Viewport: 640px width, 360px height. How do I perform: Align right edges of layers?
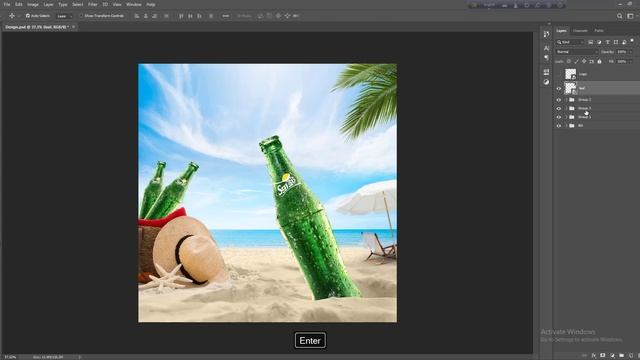coord(155,16)
